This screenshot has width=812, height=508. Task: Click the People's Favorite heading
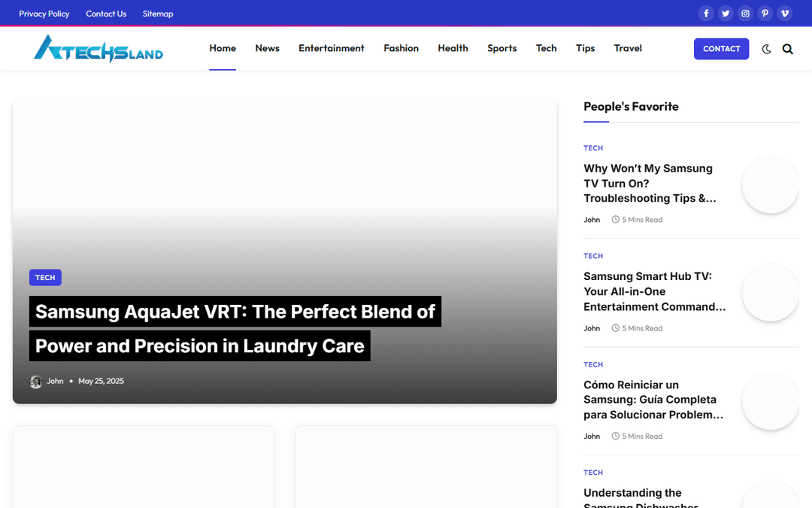[631, 106]
